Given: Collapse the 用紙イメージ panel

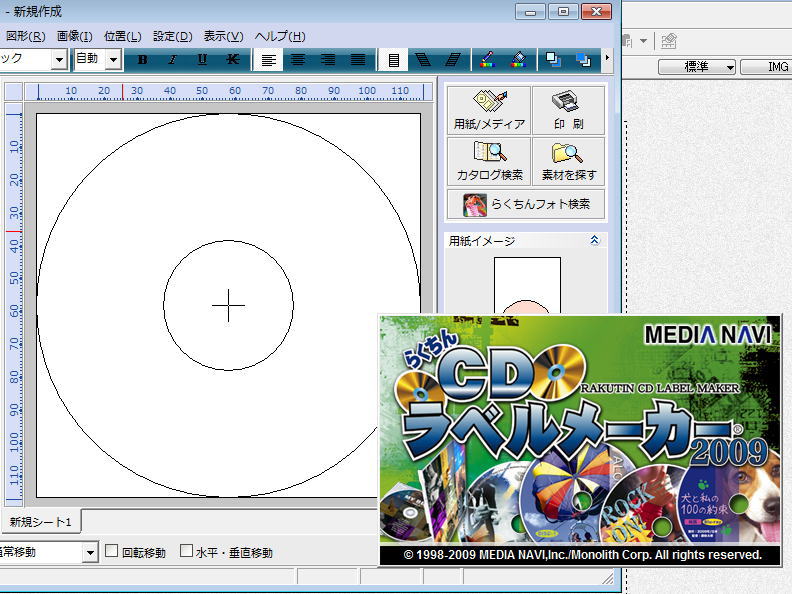Looking at the screenshot, I should 595,240.
